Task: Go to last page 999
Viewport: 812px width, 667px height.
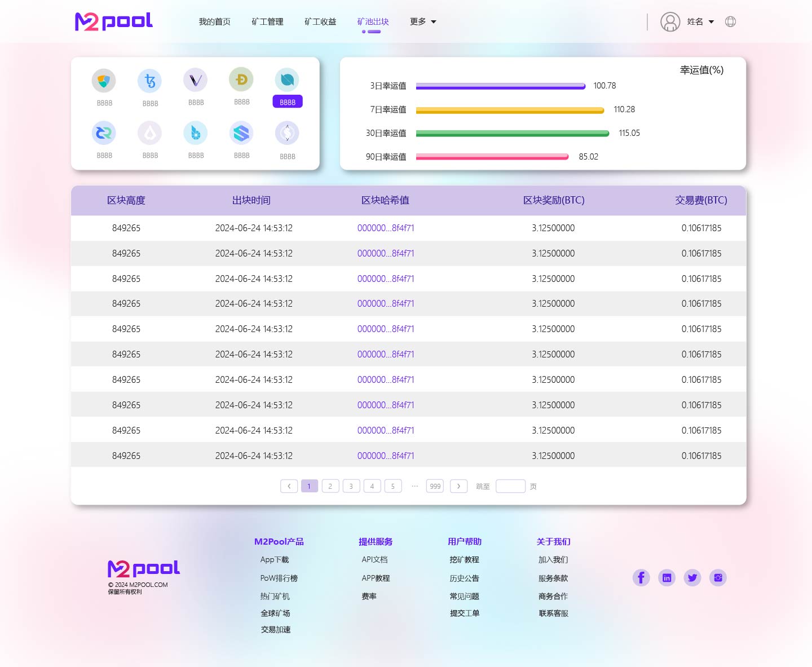Action: click(435, 486)
